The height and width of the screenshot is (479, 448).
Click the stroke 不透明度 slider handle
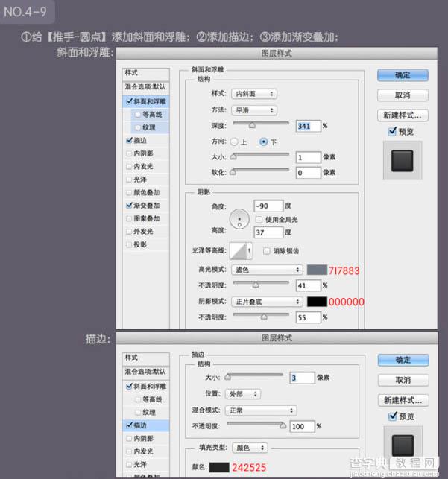[283, 425]
